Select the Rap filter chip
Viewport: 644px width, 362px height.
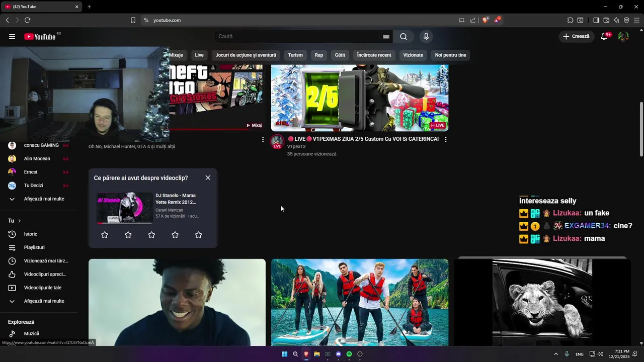(x=319, y=55)
